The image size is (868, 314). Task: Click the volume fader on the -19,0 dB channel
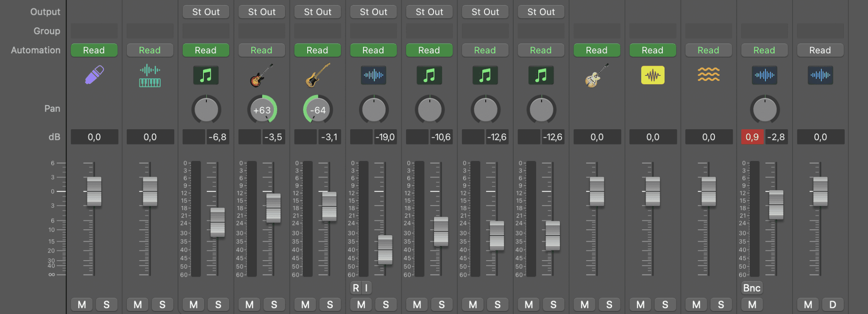coord(385,250)
